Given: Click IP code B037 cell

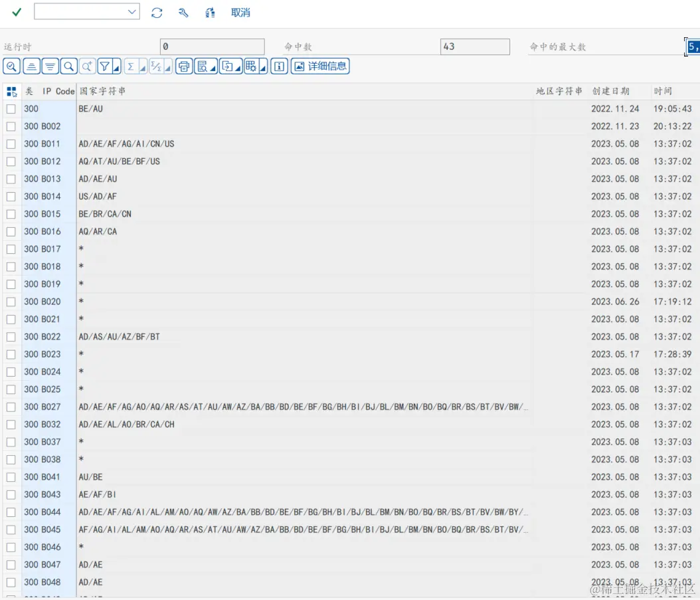Looking at the screenshot, I should point(51,442).
